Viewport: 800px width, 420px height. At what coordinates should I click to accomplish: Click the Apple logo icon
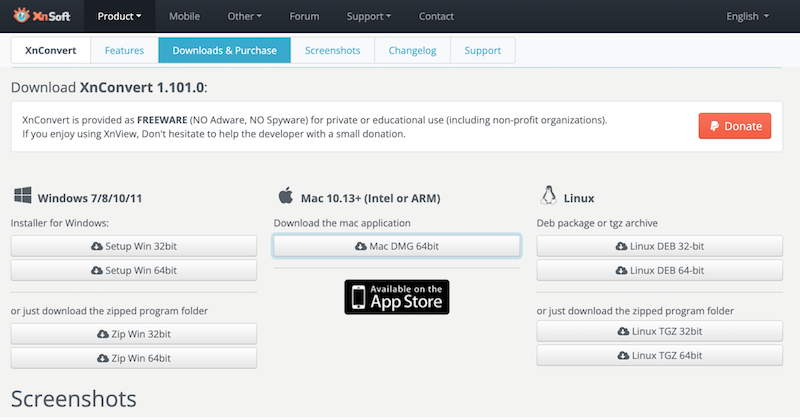tap(286, 195)
